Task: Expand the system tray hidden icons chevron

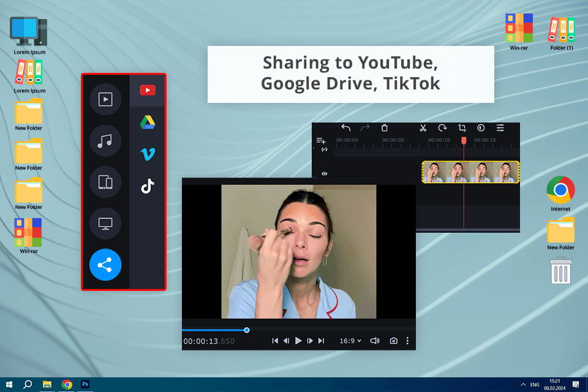Action: [x=523, y=385]
